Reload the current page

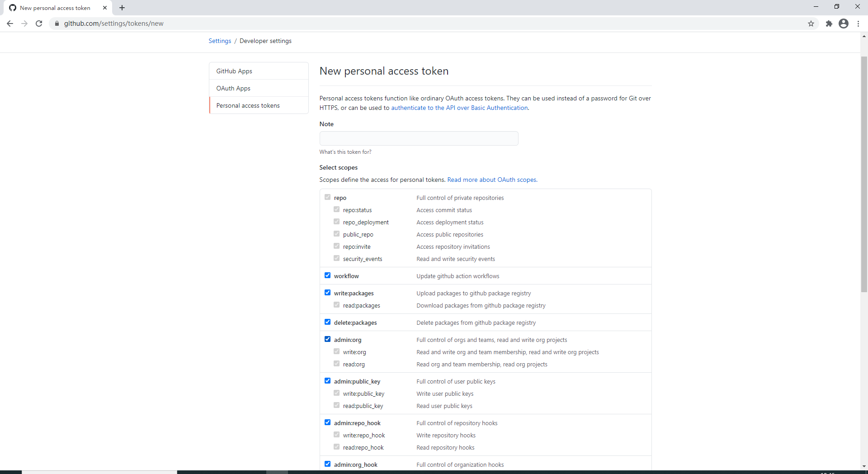pyautogui.click(x=39, y=24)
